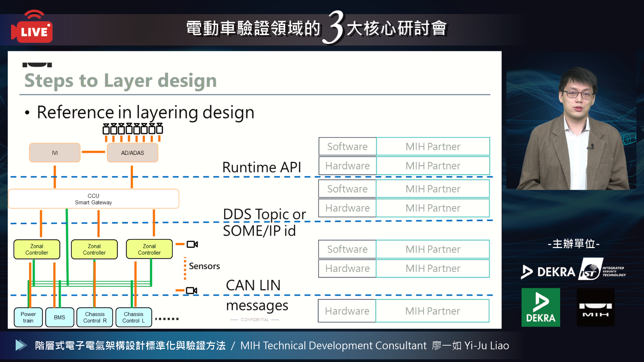Click the 'Hardware' cell above the Runtime API line
The height and width of the screenshot is (362, 644).
[x=347, y=166]
